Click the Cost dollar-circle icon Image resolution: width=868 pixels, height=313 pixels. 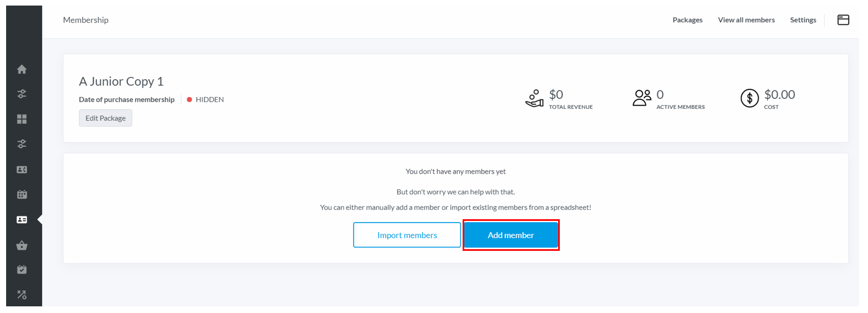[x=750, y=99]
